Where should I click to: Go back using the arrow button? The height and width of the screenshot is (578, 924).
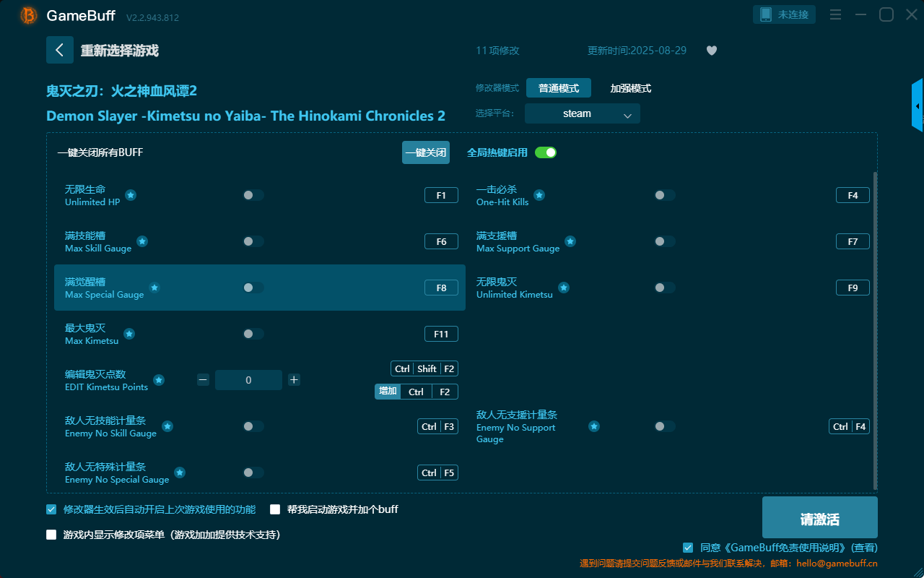pyautogui.click(x=60, y=50)
